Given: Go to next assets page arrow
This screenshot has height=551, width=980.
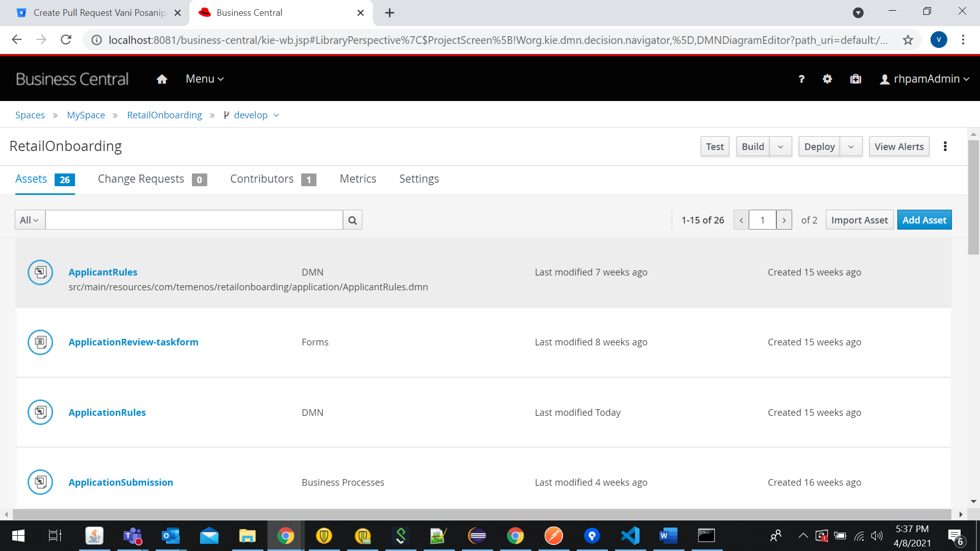Looking at the screenshot, I should coord(784,220).
